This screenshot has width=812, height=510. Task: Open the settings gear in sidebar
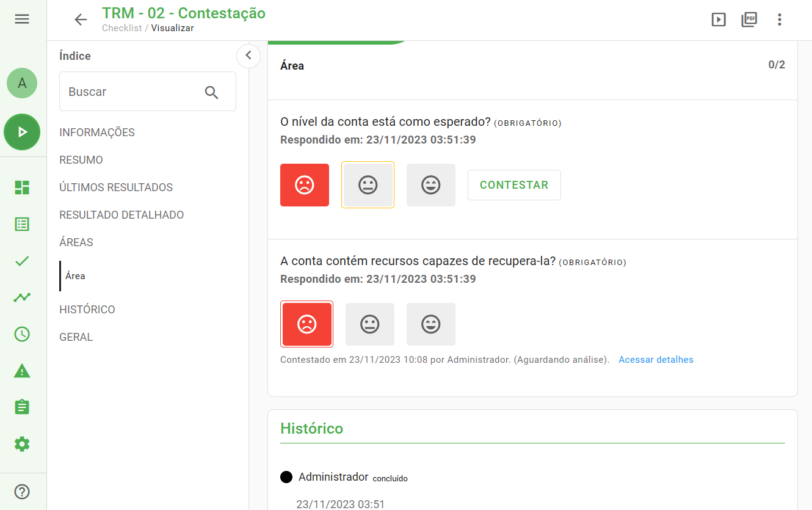coord(22,444)
